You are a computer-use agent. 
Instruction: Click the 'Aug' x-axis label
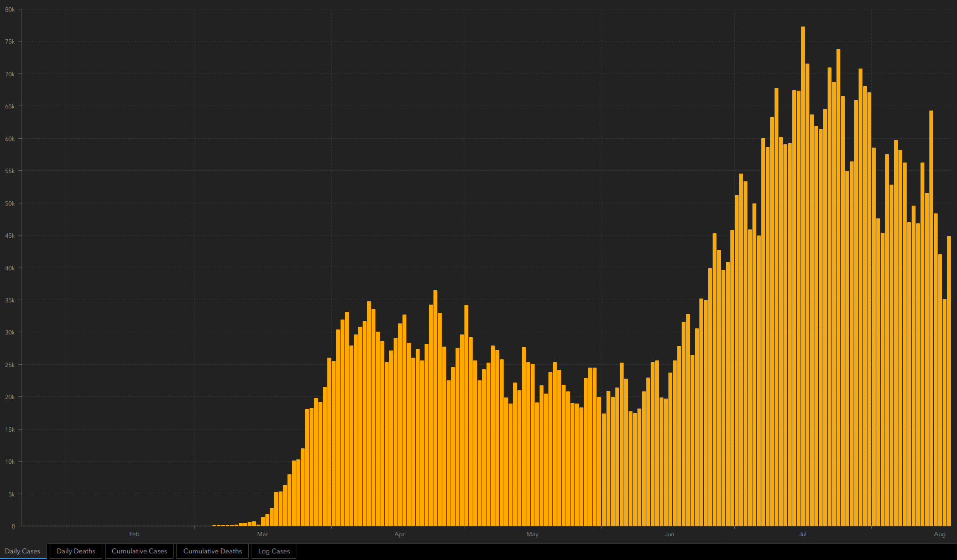pyautogui.click(x=940, y=534)
